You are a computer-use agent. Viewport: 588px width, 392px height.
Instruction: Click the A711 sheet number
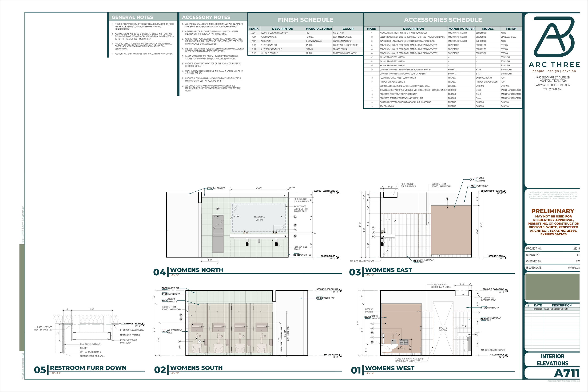[567, 373]
